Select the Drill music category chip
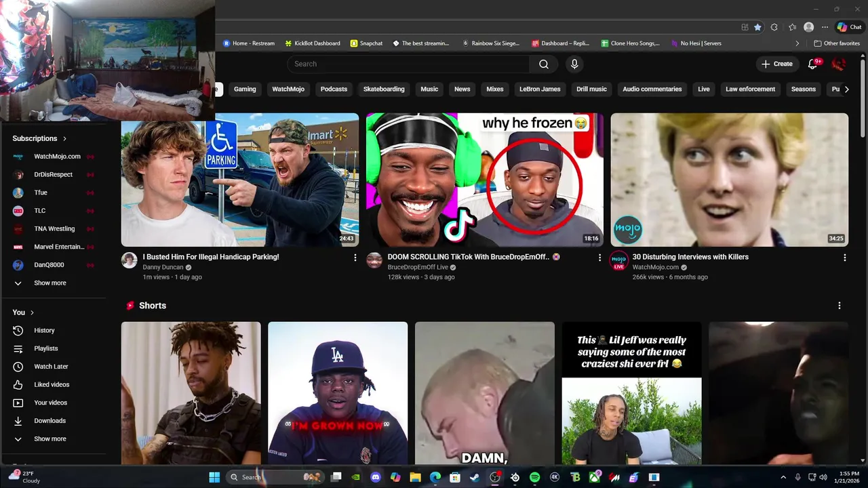 pyautogui.click(x=591, y=89)
